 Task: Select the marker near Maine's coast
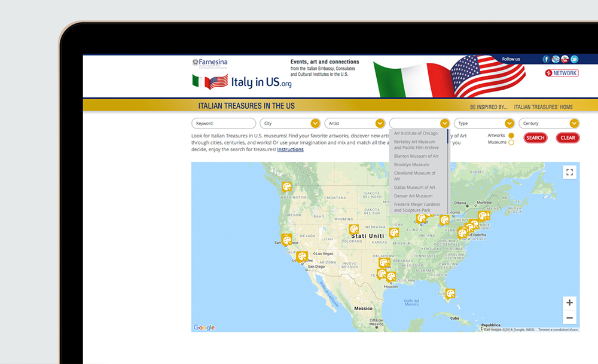[484, 216]
